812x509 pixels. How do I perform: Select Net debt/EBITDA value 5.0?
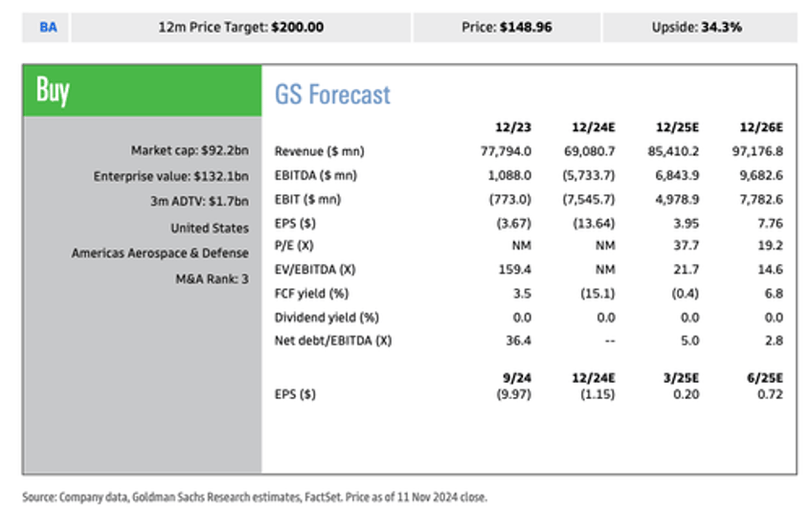(690, 341)
